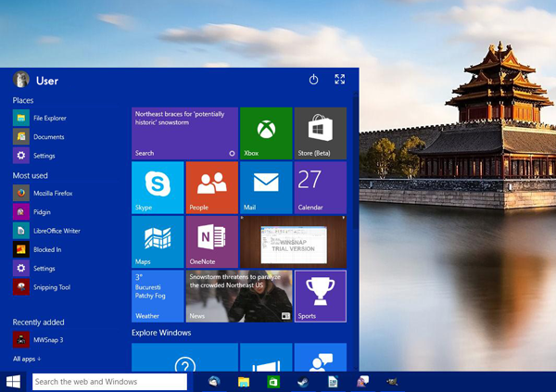Image resolution: width=556 pixels, height=392 pixels.
Task: Focus the Search the web and Windows box
Action: (x=109, y=382)
